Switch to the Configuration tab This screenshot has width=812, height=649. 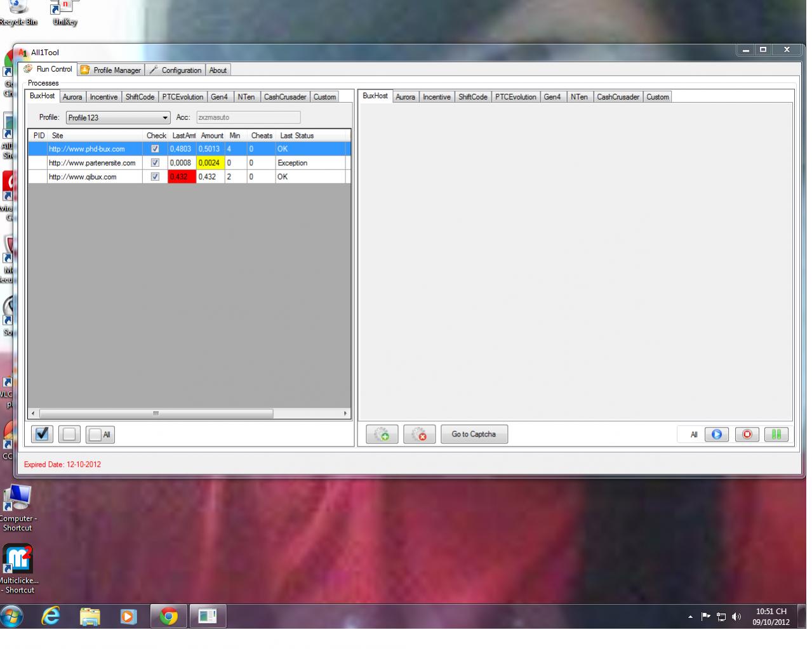pyautogui.click(x=175, y=70)
